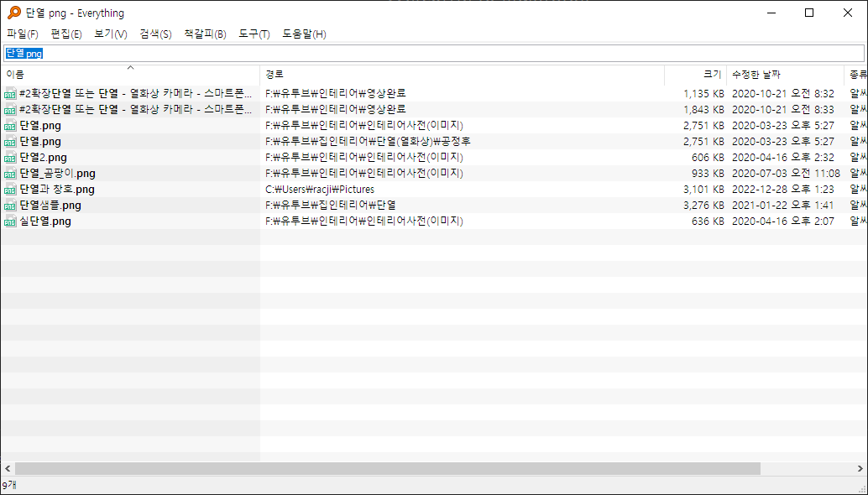Click PNG icon of 단열샘플.png
Image resolution: width=868 pixels, height=495 pixels.
(10, 206)
